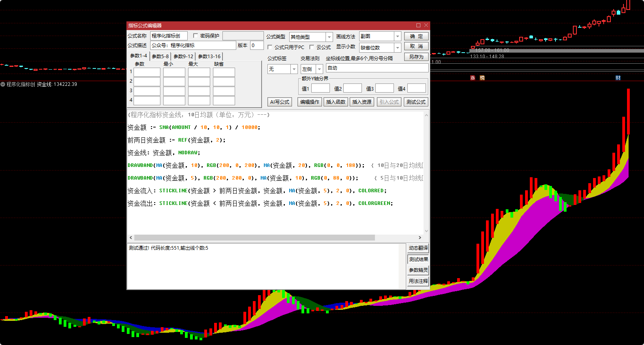Tick the 公式只用于PC checkbox

(x=270, y=47)
